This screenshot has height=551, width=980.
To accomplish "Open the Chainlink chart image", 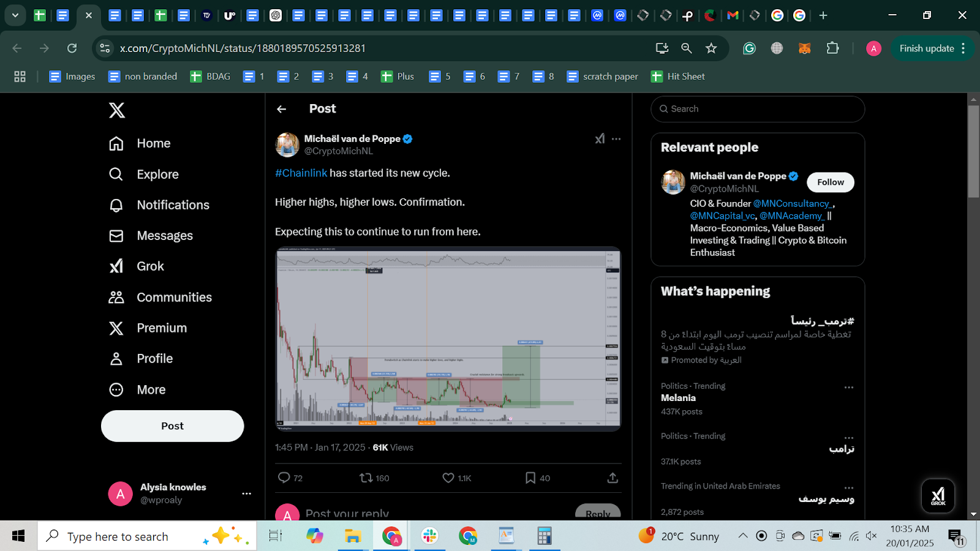I will click(448, 339).
